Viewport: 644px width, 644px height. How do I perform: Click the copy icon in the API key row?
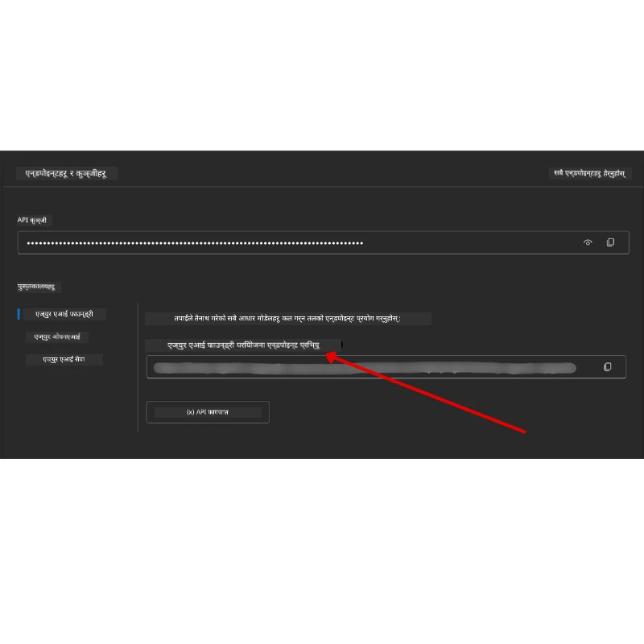610,242
